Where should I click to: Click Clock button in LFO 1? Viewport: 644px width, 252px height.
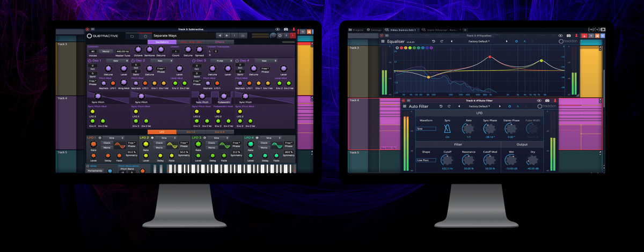107,143
